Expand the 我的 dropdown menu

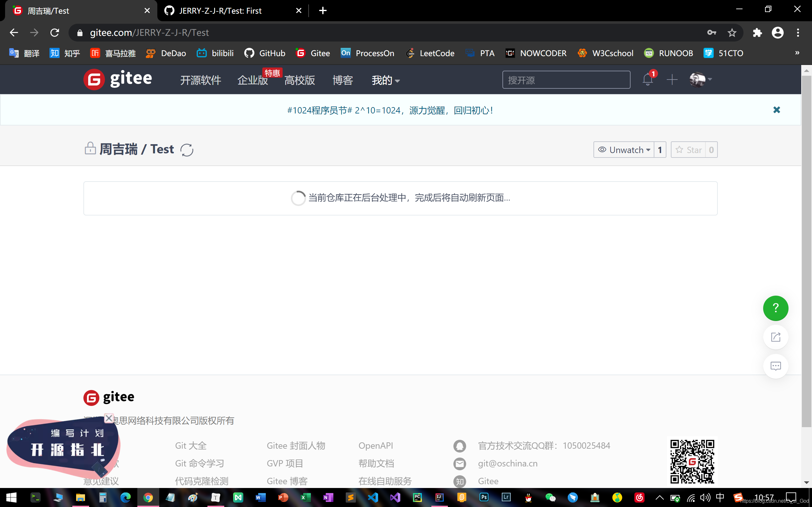[x=385, y=80]
